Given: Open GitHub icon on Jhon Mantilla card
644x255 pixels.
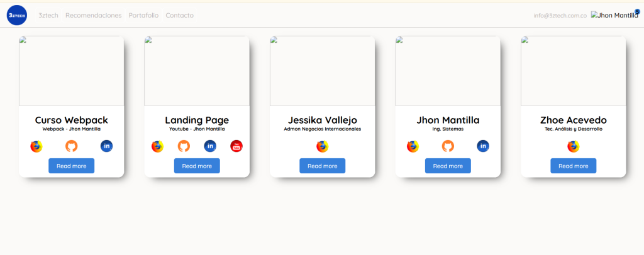Looking at the screenshot, I should point(448,146).
